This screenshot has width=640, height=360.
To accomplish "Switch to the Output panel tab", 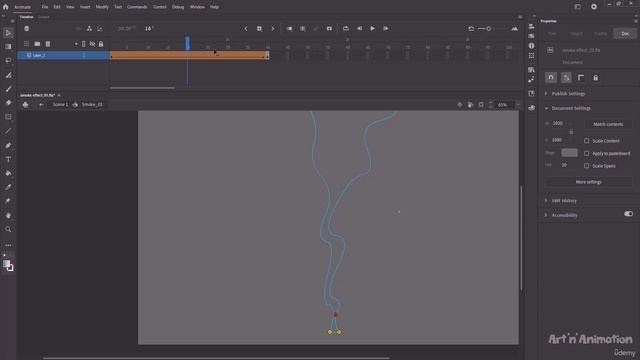I will click(x=44, y=17).
